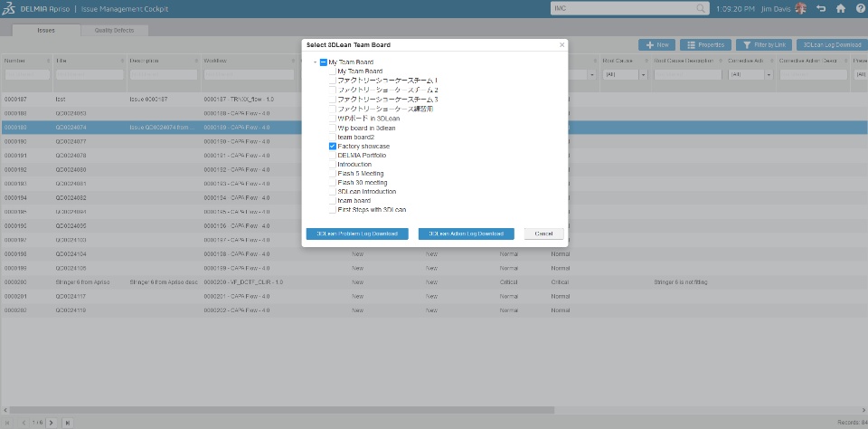868x429 pixels.
Task: Check the team board2 checkbox
Action: coord(332,137)
